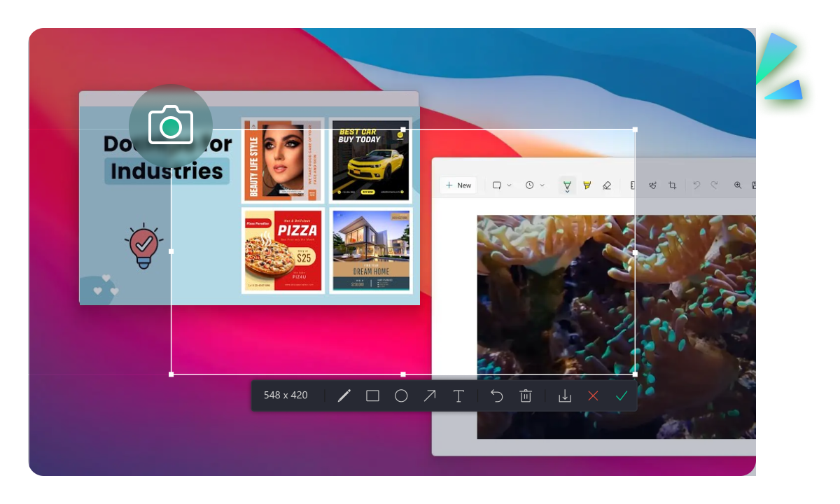This screenshot has height=504, width=840.
Task: Open the Pizza ad thumbnail
Action: tap(283, 250)
